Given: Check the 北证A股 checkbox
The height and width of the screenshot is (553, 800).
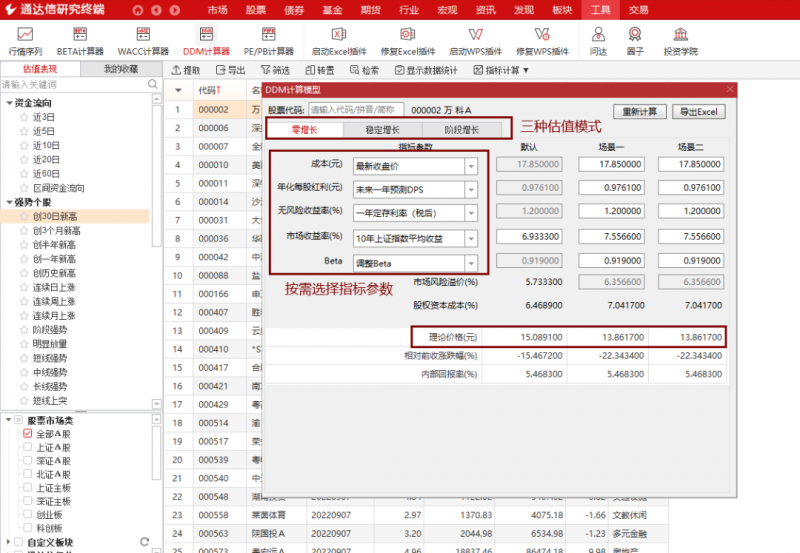Looking at the screenshot, I should point(28,473).
